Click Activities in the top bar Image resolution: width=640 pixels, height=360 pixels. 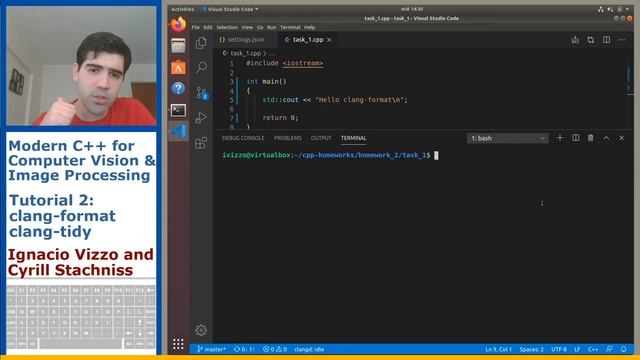[182, 9]
